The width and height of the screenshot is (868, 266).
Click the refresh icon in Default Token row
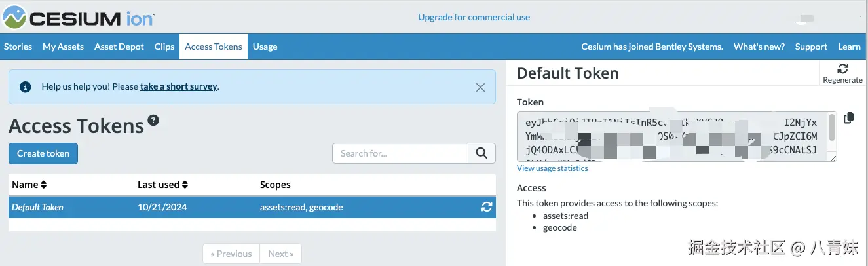[x=486, y=207]
